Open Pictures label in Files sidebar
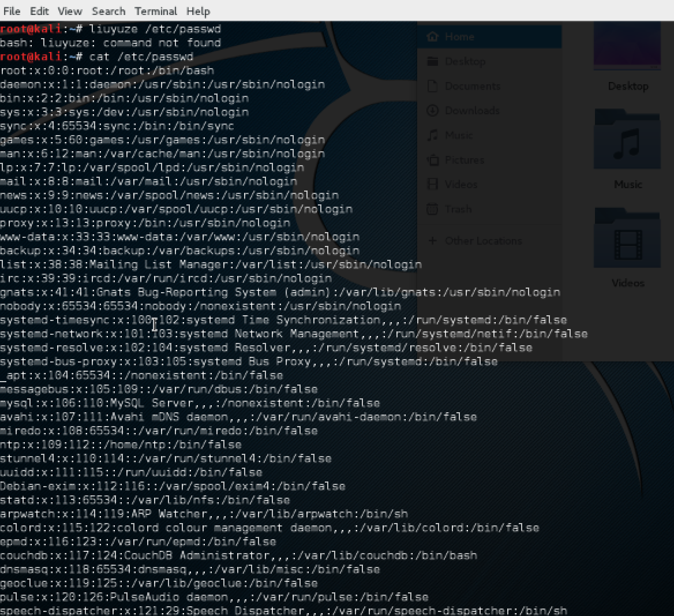 pos(465,160)
